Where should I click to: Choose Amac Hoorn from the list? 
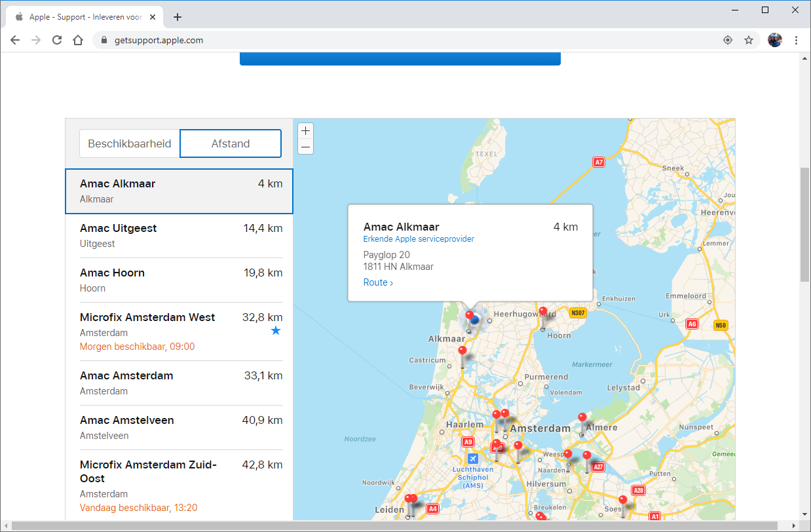point(179,280)
